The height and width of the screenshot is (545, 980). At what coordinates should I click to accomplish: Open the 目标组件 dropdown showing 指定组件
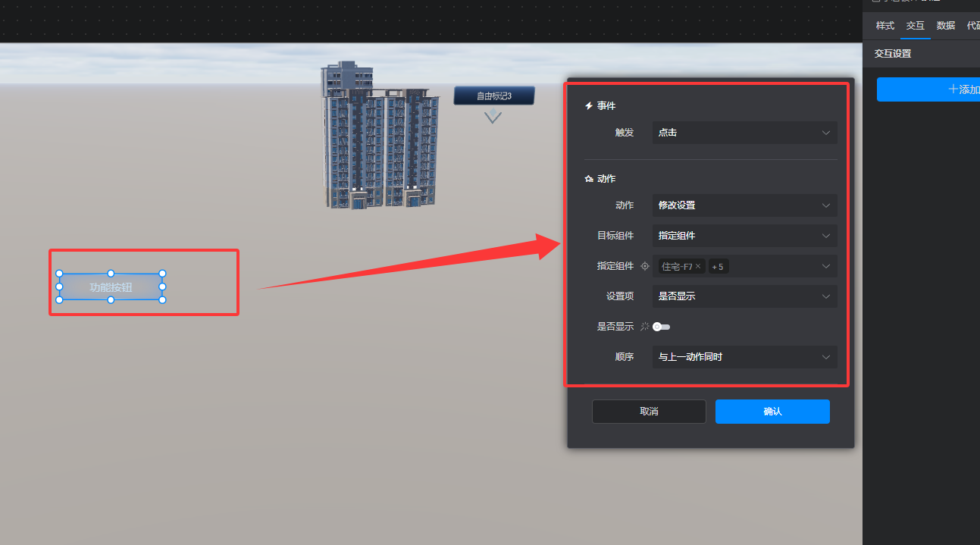pos(745,236)
